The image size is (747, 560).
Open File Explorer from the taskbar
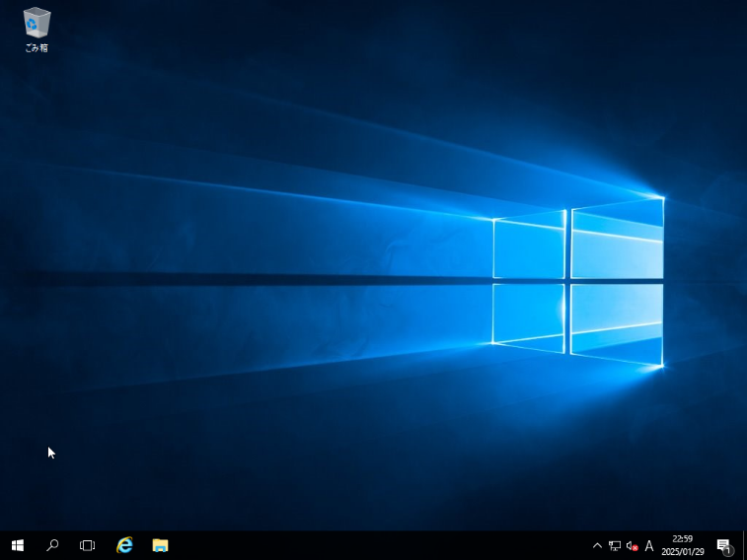click(x=160, y=545)
